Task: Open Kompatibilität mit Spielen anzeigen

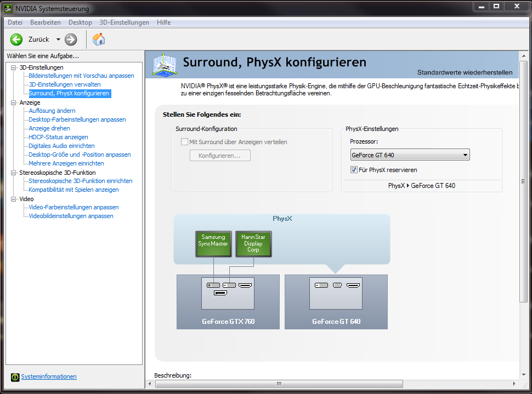Action: pyautogui.click(x=73, y=190)
